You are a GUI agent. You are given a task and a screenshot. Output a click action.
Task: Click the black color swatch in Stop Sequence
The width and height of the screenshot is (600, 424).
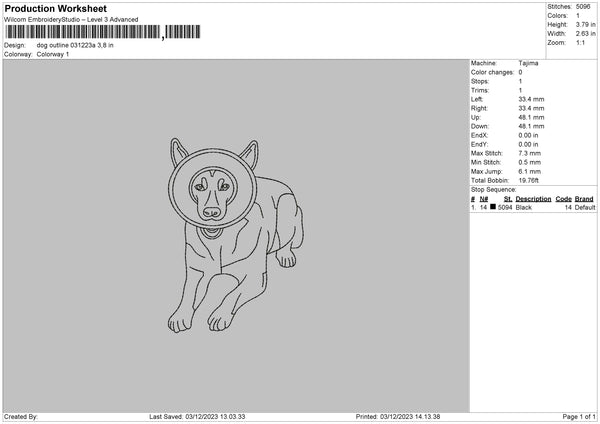493,207
